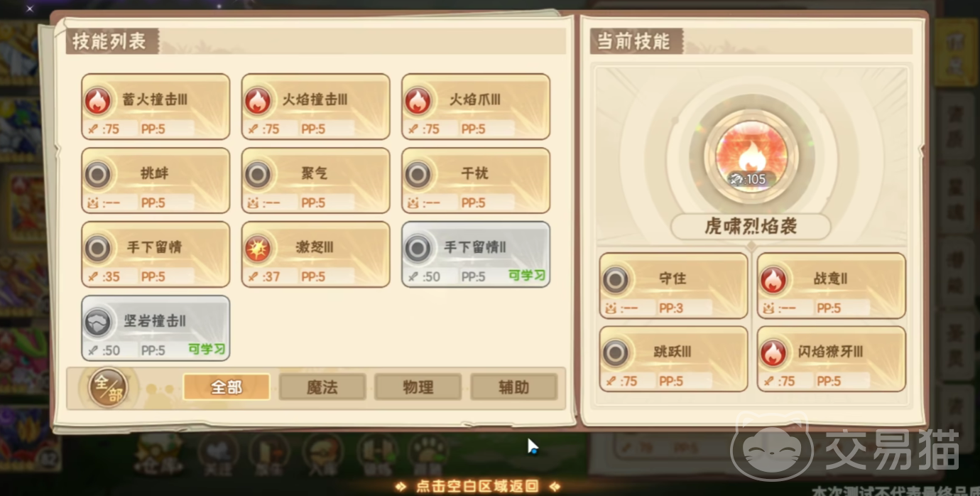Pick the 聚气 skill card
Image resolution: width=980 pixels, height=496 pixels.
(x=315, y=180)
